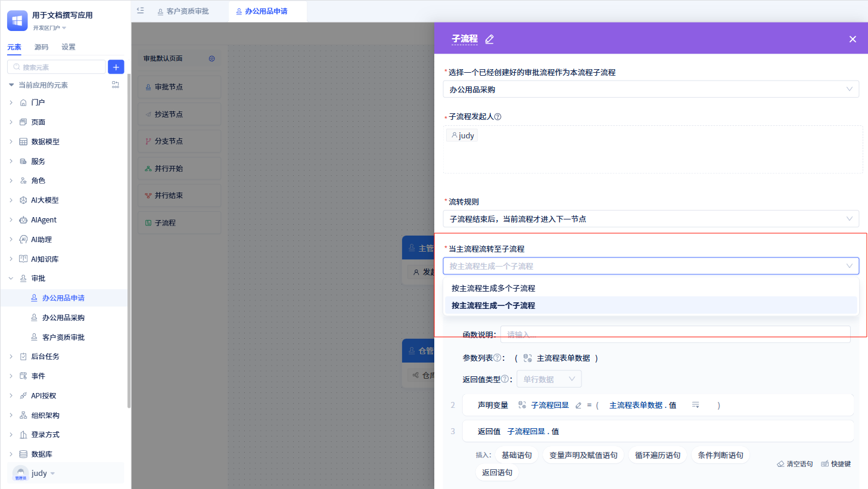Screen dimensions: 868x489
Task: Collapse the 当前应用的元素 section
Action: 11,85
